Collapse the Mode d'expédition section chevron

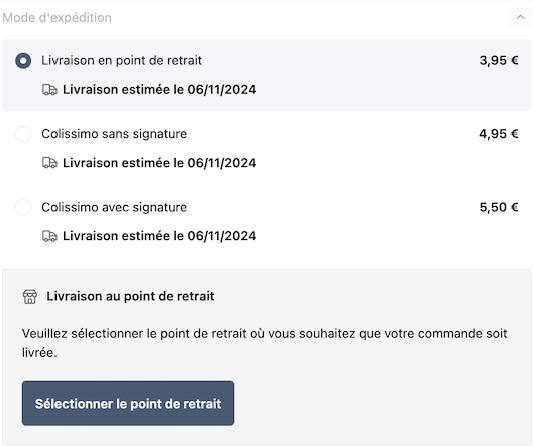click(x=520, y=17)
